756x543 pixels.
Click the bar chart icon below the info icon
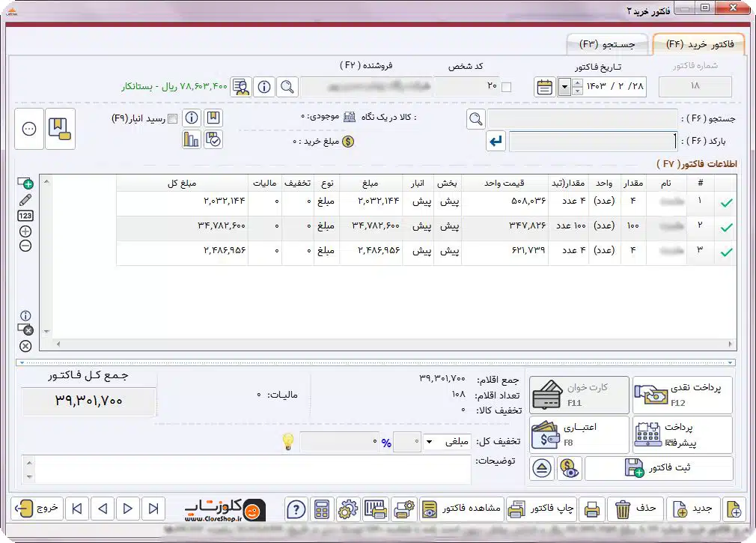(192, 140)
